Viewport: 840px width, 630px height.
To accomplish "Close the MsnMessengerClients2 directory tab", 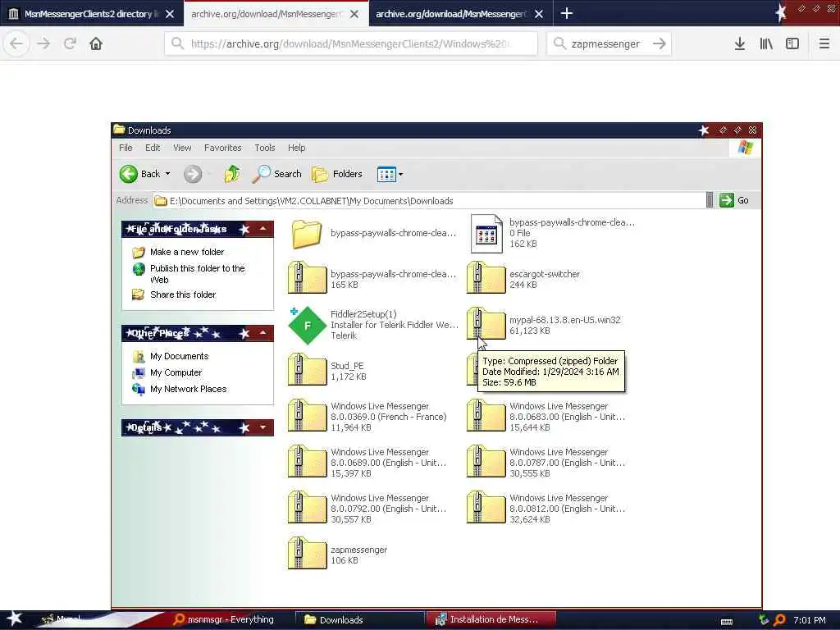I will (x=170, y=14).
